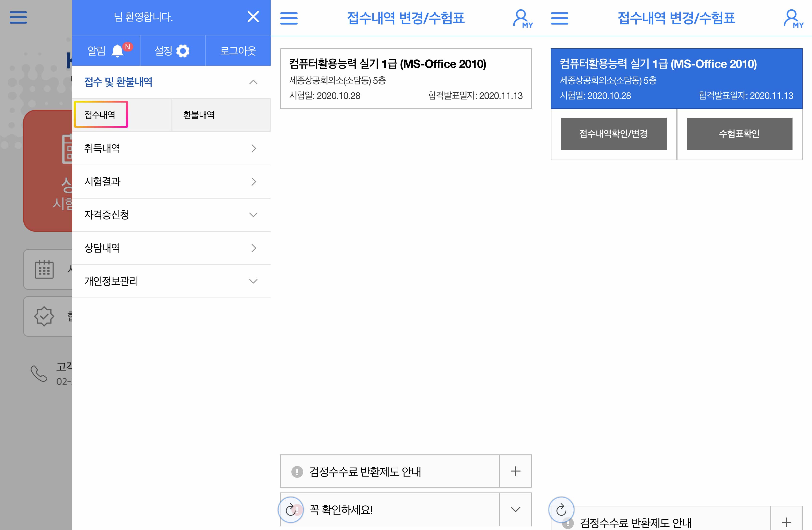This screenshot has width=812, height=530.
Task: Collapse 접수 및 환불내역 section
Action: pos(253,82)
